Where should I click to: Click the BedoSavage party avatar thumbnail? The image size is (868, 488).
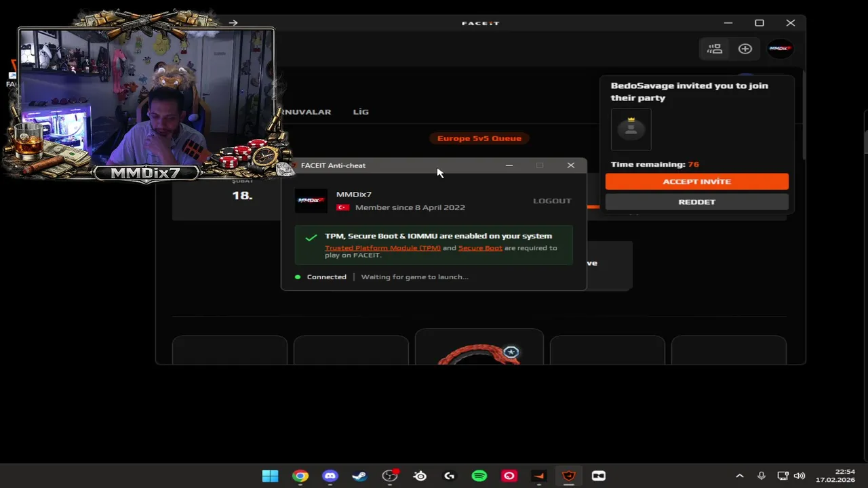tap(631, 129)
